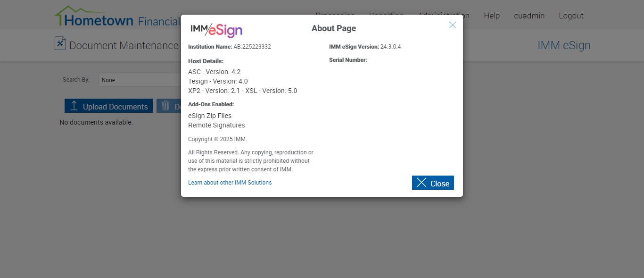Image resolution: width=644 pixels, height=278 pixels.
Task: Click the Add-Ons Enabled label
Action: point(211,104)
